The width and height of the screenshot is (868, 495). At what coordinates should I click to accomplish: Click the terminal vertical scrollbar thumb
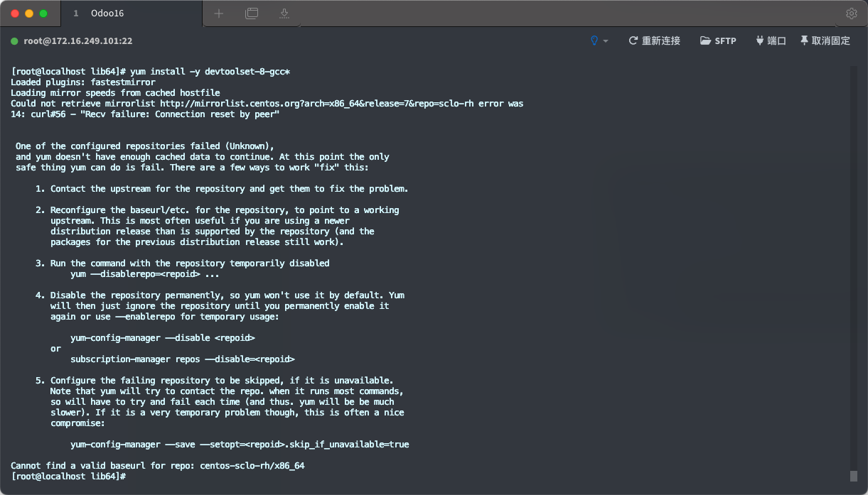tap(854, 476)
